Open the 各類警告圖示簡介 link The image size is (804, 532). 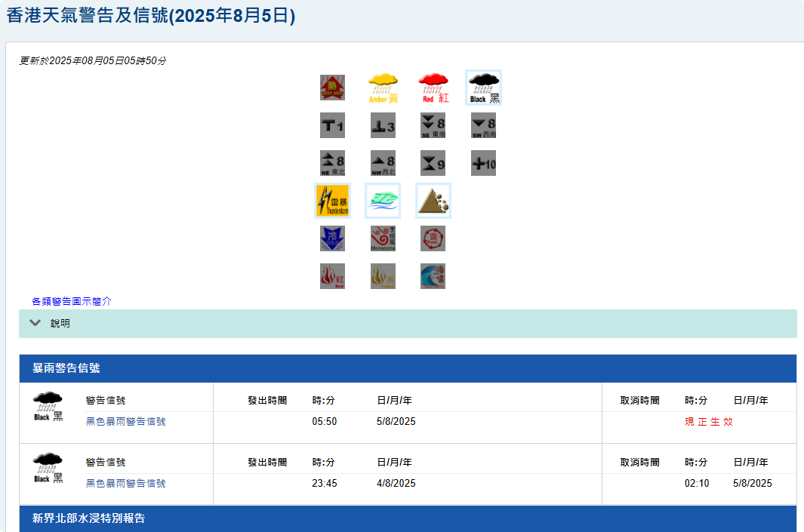click(x=71, y=301)
